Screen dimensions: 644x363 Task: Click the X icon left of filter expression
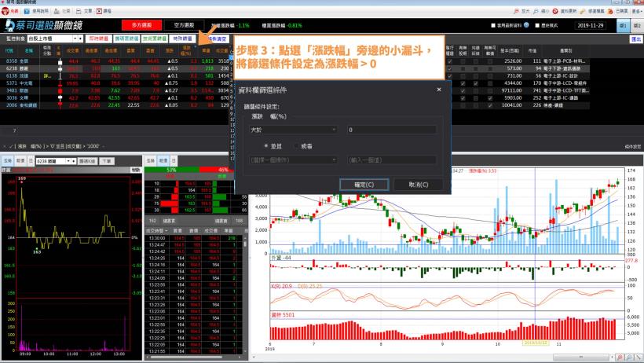click(x=5, y=146)
